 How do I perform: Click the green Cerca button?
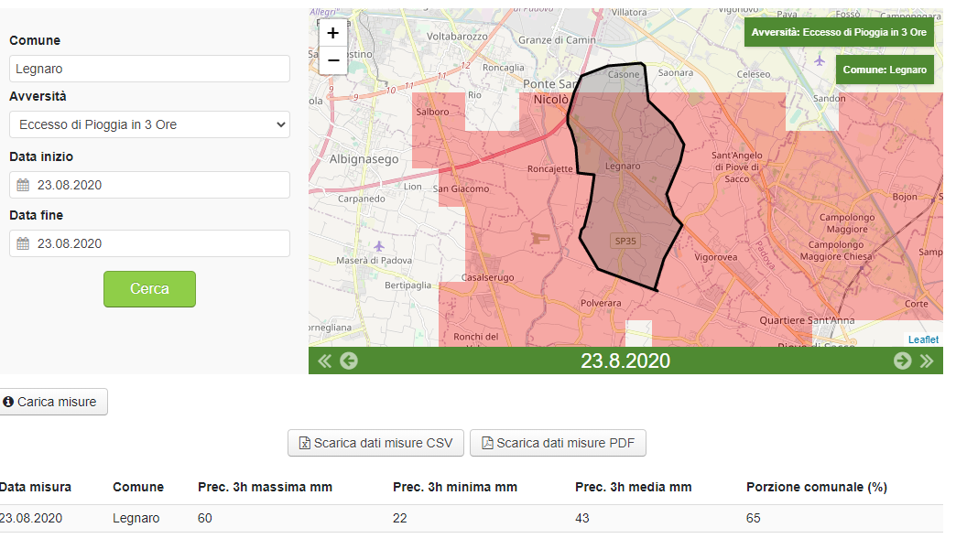(149, 289)
